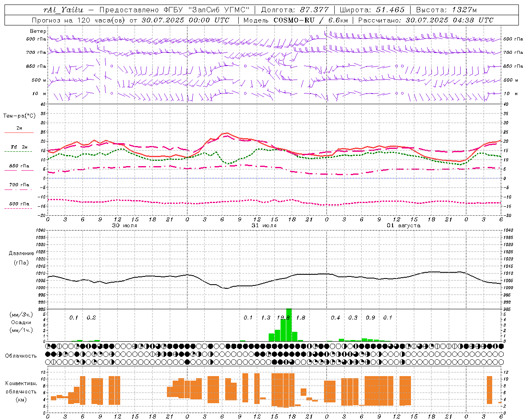Click the 0.2 precipitation total value
The width and height of the screenshot is (525, 420).
(91, 317)
